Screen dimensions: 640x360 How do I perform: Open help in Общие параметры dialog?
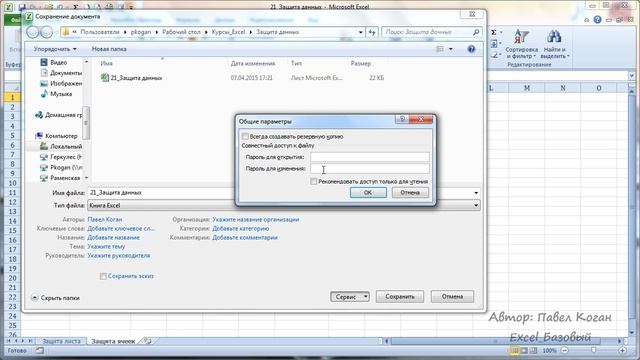click(x=402, y=119)
